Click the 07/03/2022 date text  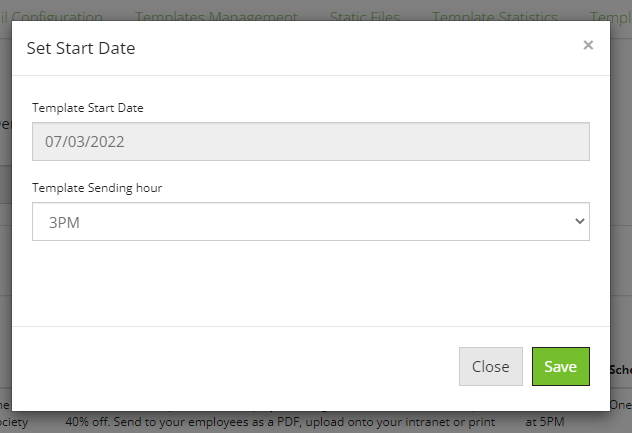85,142
